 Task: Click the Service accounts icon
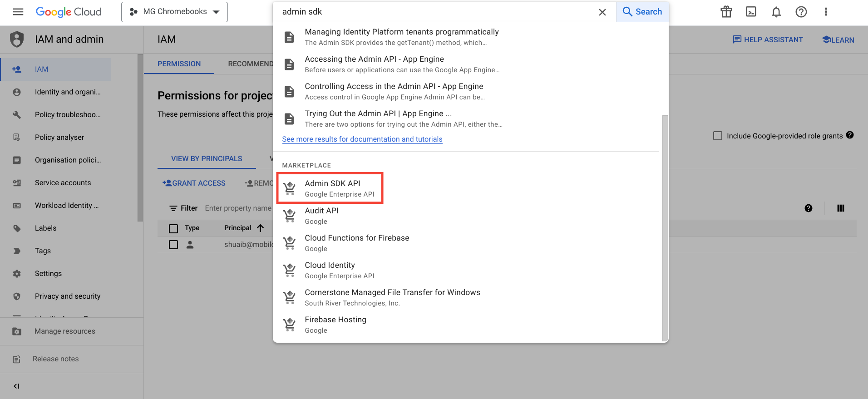[x=17, y=183]
